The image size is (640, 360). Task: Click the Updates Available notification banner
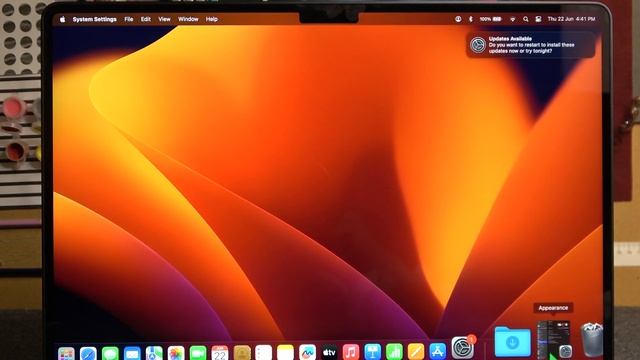[531, 44]
